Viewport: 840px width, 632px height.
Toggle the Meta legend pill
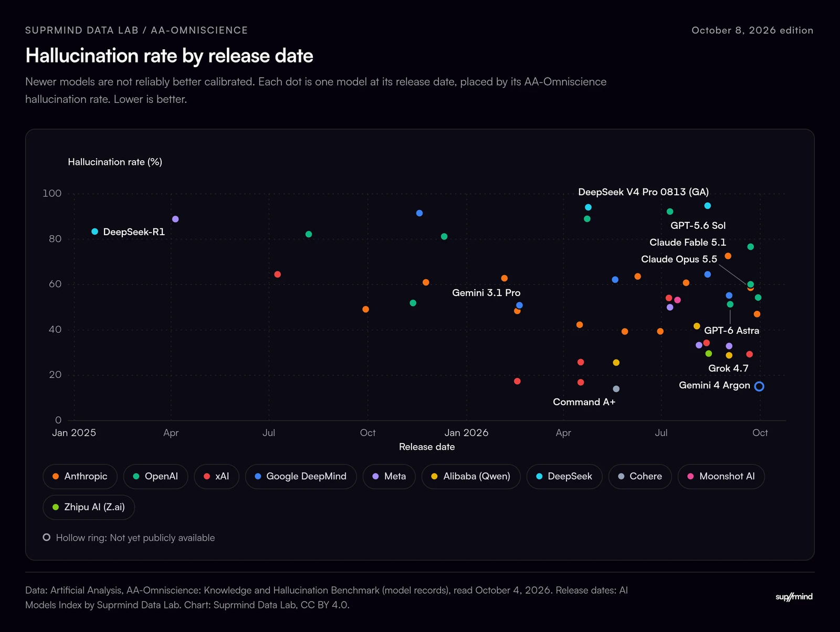pos(389,477)
